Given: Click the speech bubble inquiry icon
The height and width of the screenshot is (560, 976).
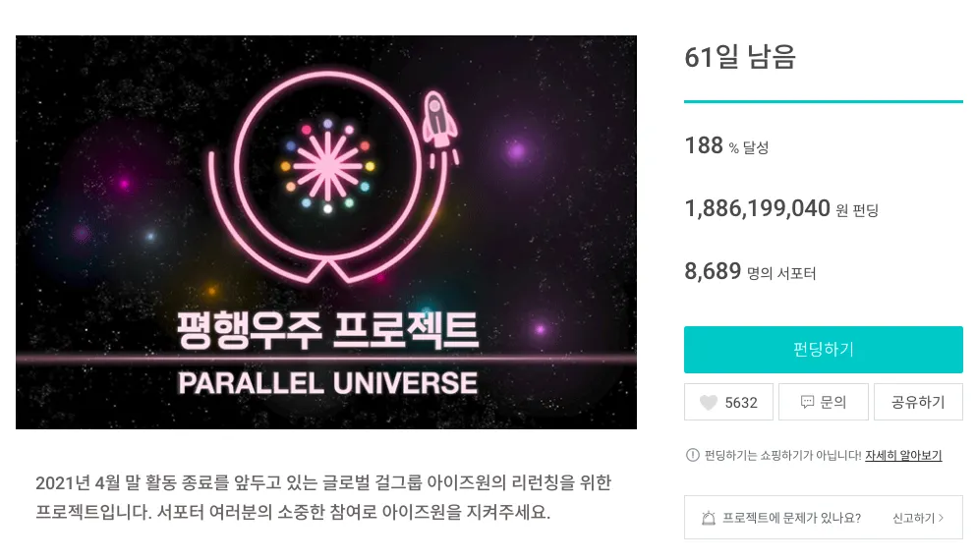Looking at the screenshot, I should (807, 403).
